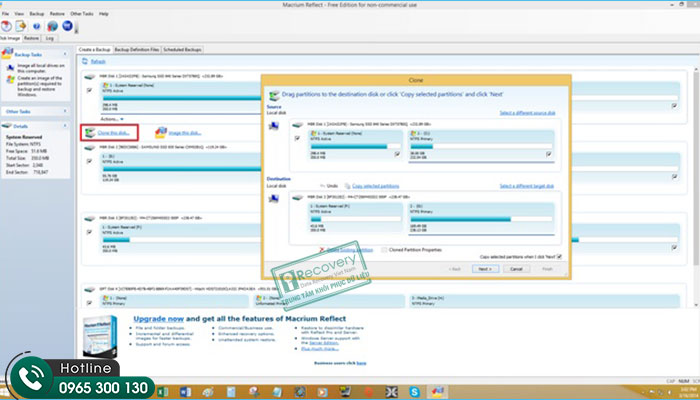Open the View menu

click(19, 14)
